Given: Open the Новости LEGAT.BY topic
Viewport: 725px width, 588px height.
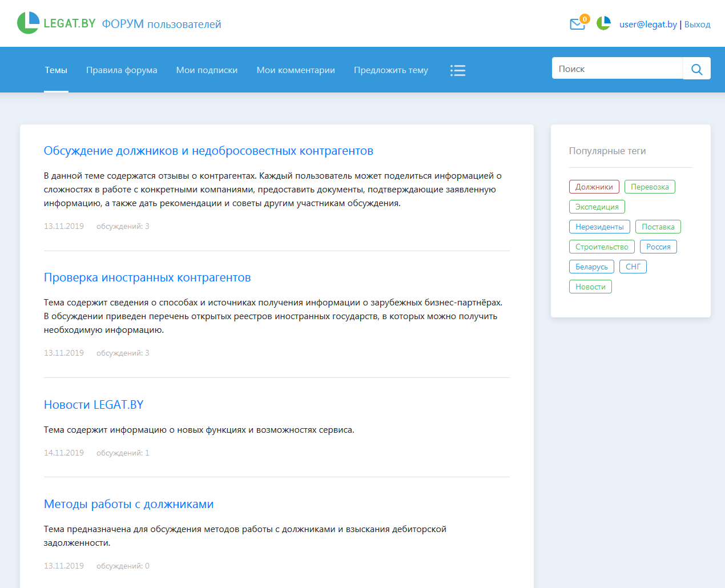Looking at the screenshot, I should coord(93,404).
